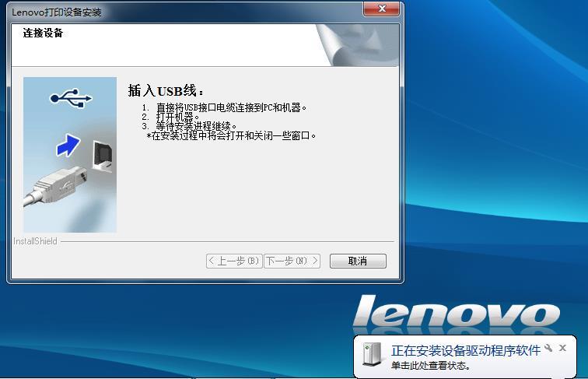588x379 pixels.
Task: Click the square USB-B port illustration
Action: click(103, 156)
